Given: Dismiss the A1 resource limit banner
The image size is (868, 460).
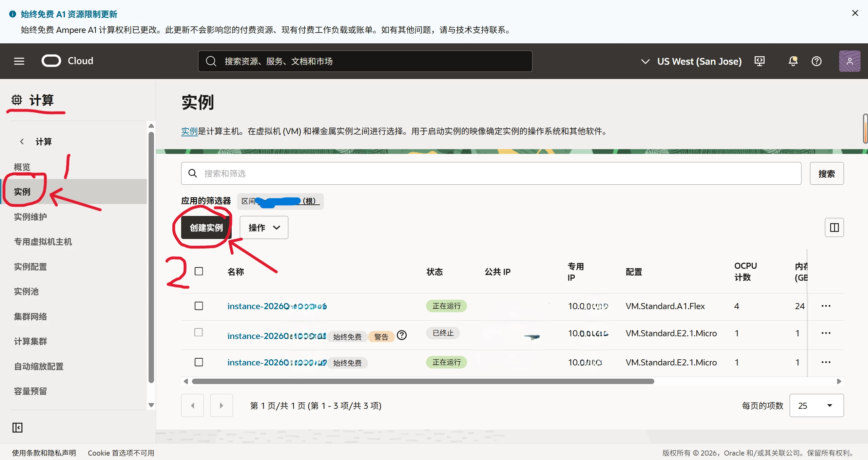Looking at the screenshot, I should 855,13.
